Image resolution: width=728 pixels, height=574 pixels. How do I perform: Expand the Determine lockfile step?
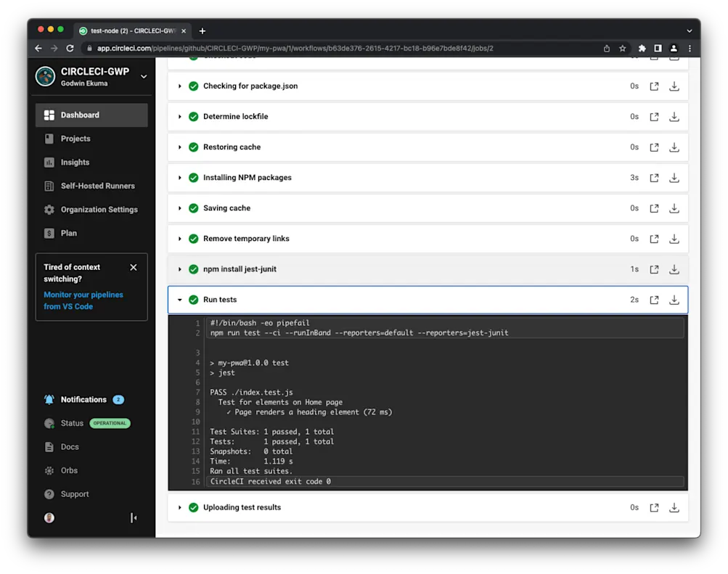click(x=180, y=117)
